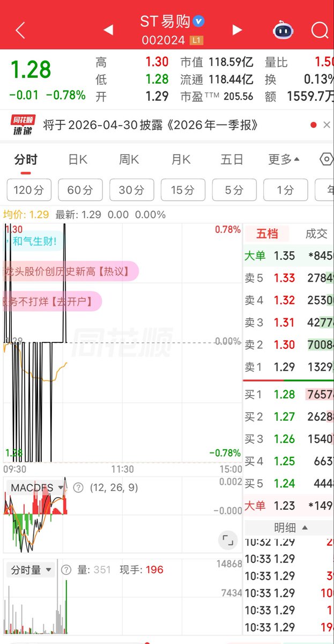Switch to 五日 tab
The width and height of the screenshot is (334, 644).
click(x=232, y=159)
